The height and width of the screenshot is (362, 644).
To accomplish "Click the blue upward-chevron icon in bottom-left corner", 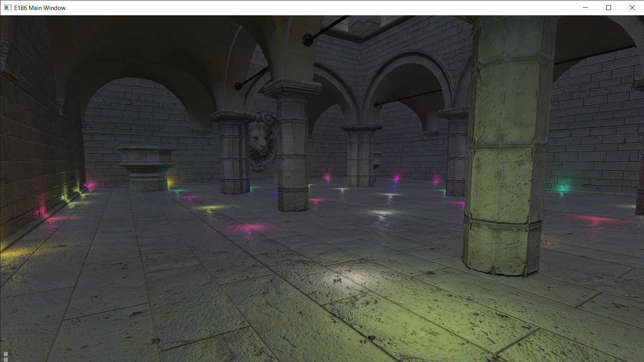I will pyautogui.click(x=6, y=354).
